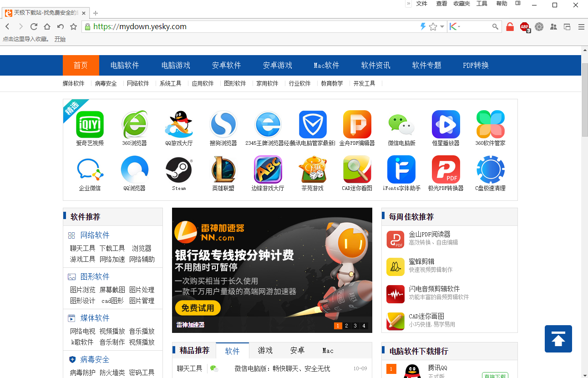Open the 360 Software Manager icon
The width and height of the screenshot is (588, 378).
pos(491,124)
